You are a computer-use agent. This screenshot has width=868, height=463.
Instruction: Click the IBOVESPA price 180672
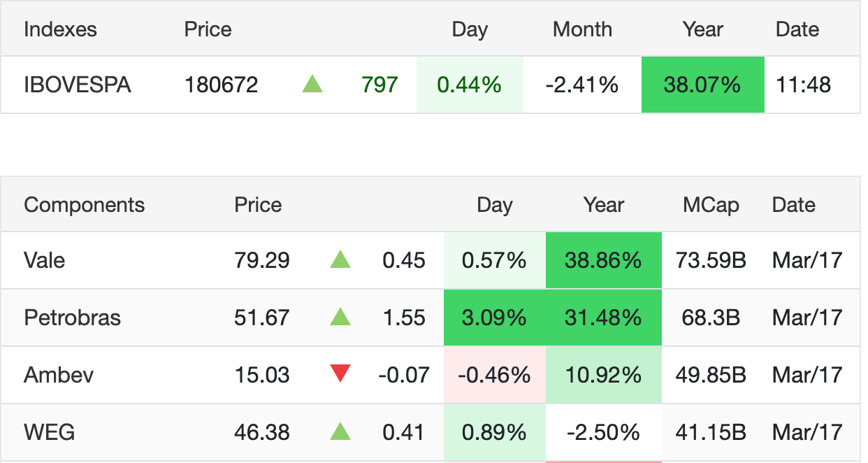221,85
